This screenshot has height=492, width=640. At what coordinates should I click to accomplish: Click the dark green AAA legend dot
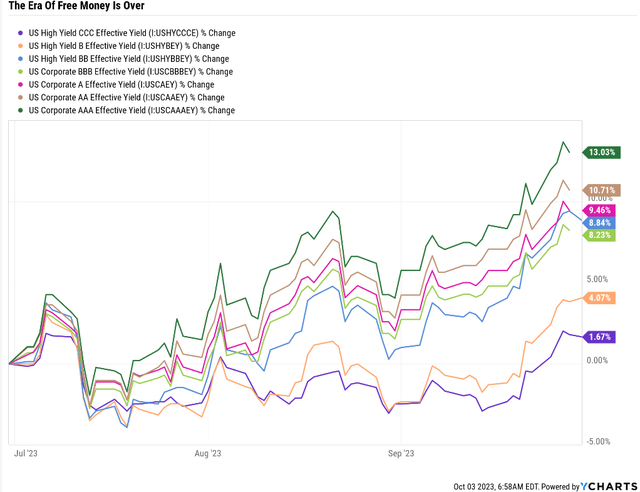tap(21, 111)
